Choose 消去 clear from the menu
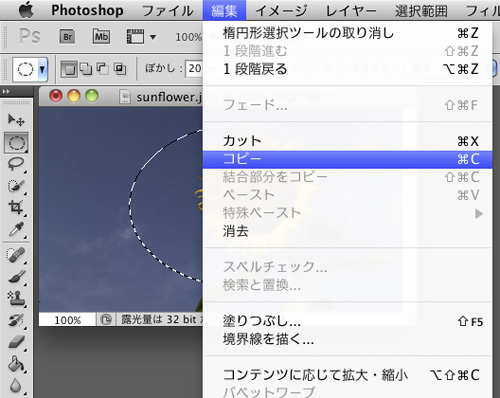 [348, 231]
